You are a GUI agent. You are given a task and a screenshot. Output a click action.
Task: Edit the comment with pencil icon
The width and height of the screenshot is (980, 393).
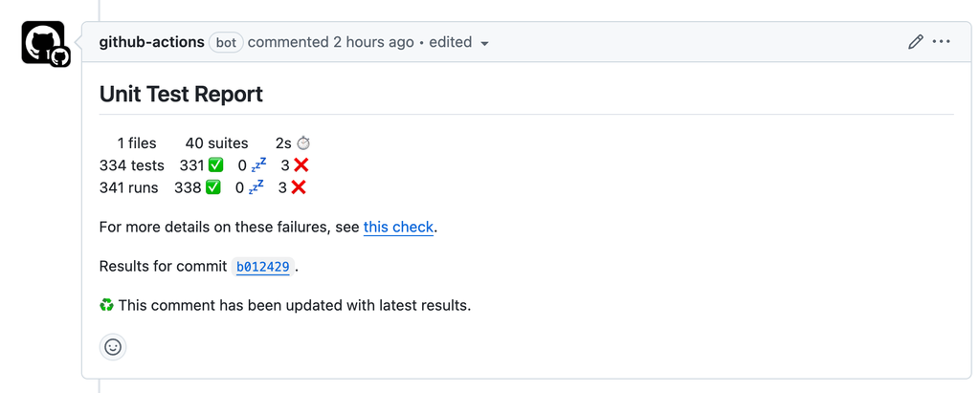point(915,42)
